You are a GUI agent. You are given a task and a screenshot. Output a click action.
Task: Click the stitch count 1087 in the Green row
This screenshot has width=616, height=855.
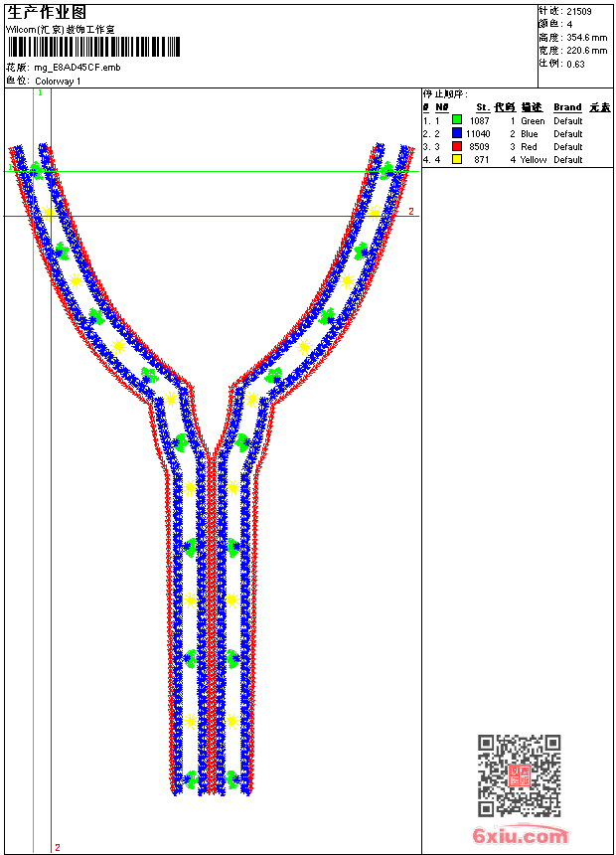coord(480,120)
